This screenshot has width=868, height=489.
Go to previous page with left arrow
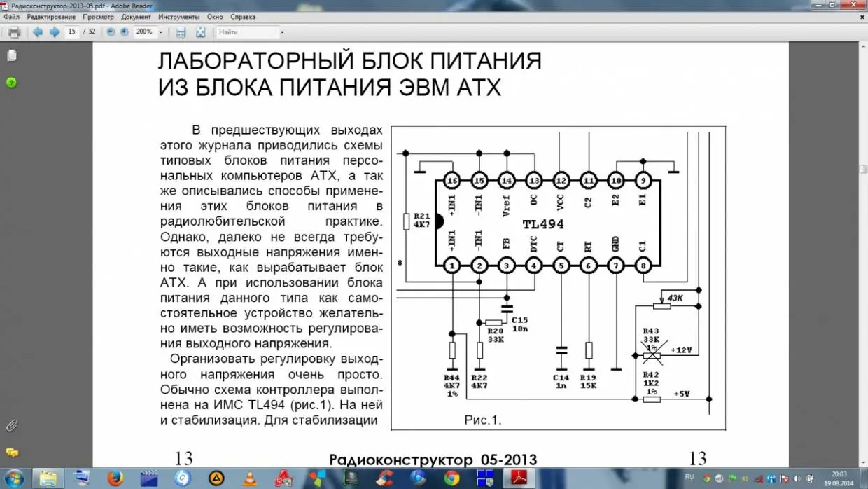coord(38,32)
